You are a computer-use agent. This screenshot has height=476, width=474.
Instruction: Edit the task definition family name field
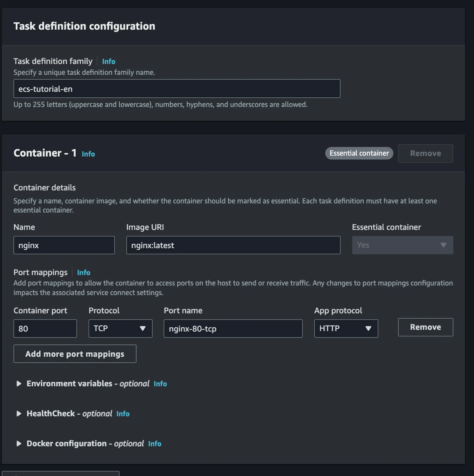click(x=177, y=89)
